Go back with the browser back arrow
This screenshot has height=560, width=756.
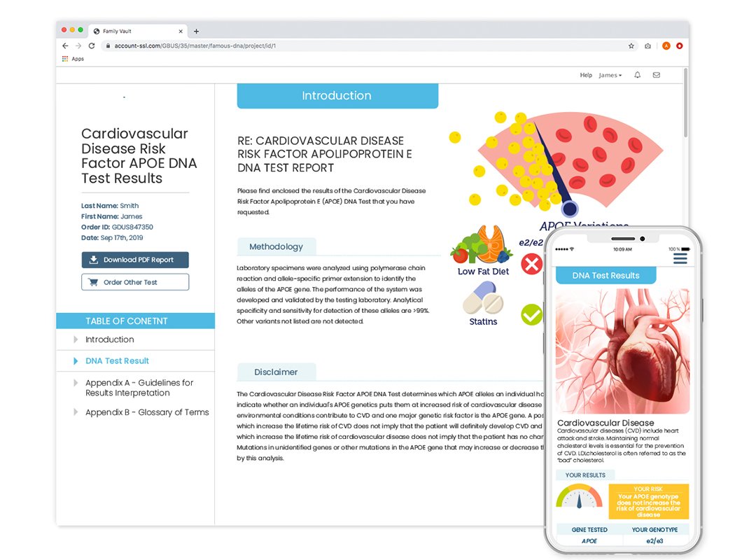(x=65, y=45)
